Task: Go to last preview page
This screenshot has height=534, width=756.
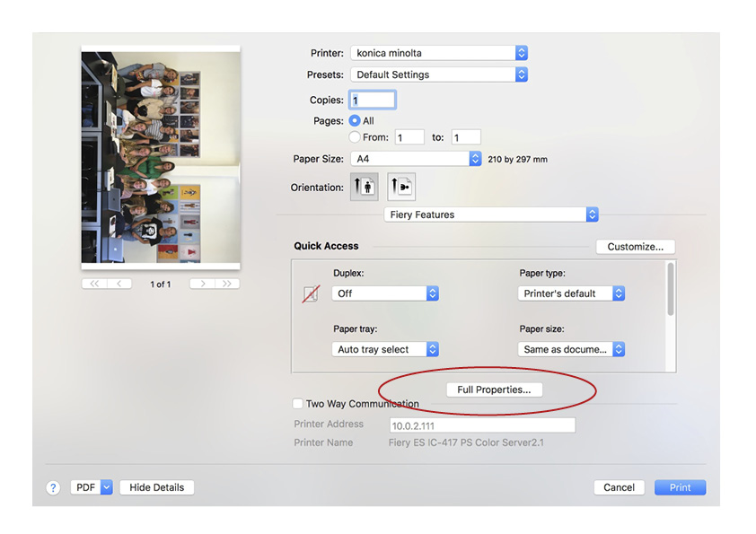Action: (227, 284)
